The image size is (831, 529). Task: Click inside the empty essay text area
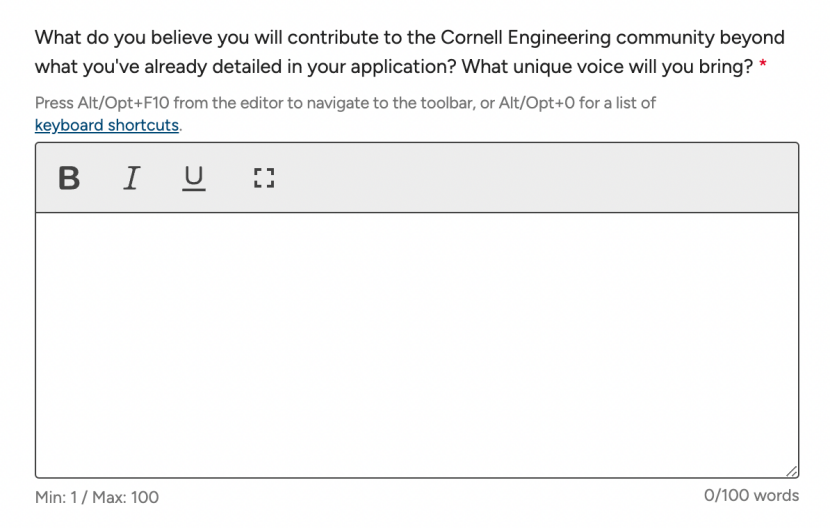pyautogui.click(x=417, y=345)
